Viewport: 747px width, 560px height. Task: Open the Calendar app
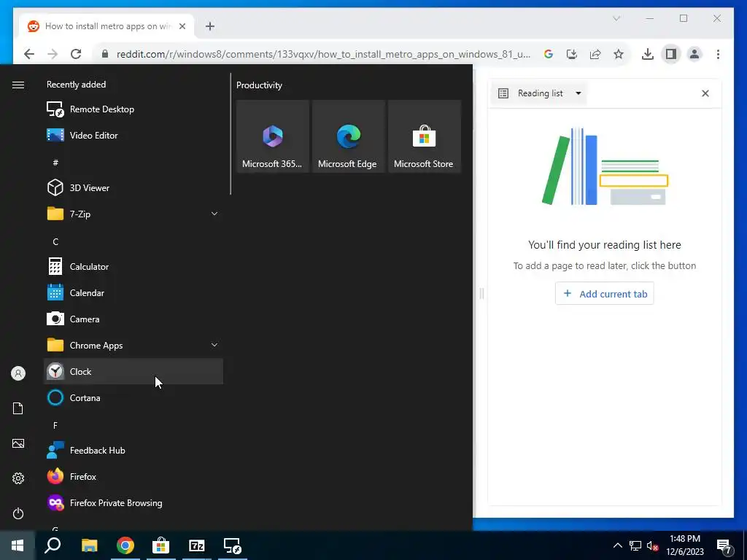pos(133,293)
